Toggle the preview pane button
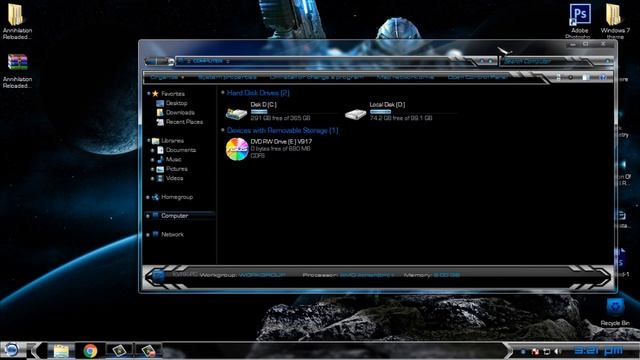 click(586, 77)
